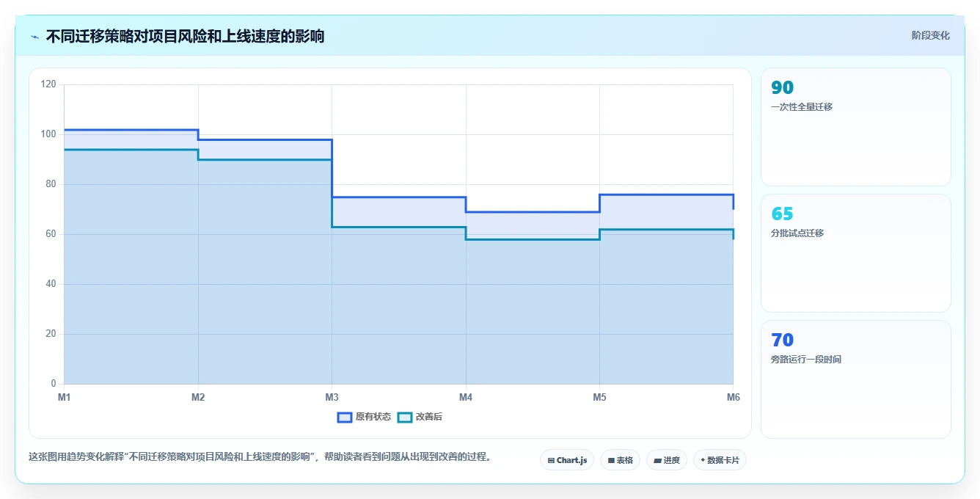This screenshot has height=499, width=980.
Task: Click the 40 y-axis value
Action: 51,284
